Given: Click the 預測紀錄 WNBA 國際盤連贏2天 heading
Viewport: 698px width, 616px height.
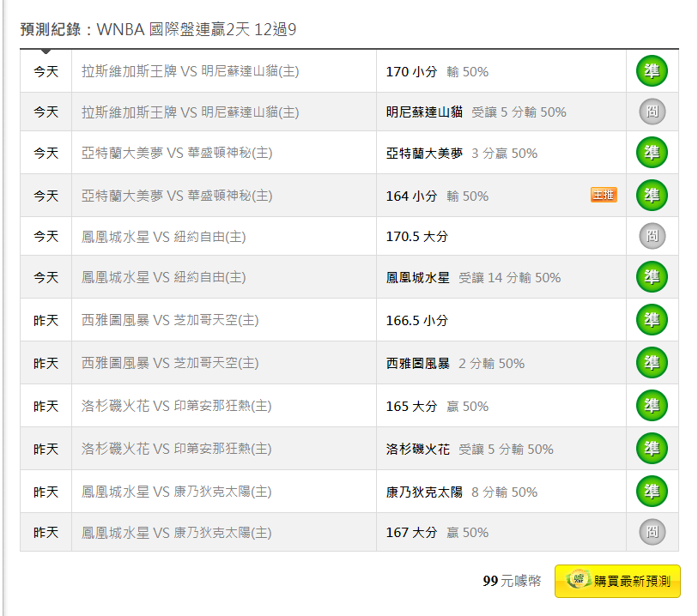Looking at the screenshot, I should click(158, 29).
